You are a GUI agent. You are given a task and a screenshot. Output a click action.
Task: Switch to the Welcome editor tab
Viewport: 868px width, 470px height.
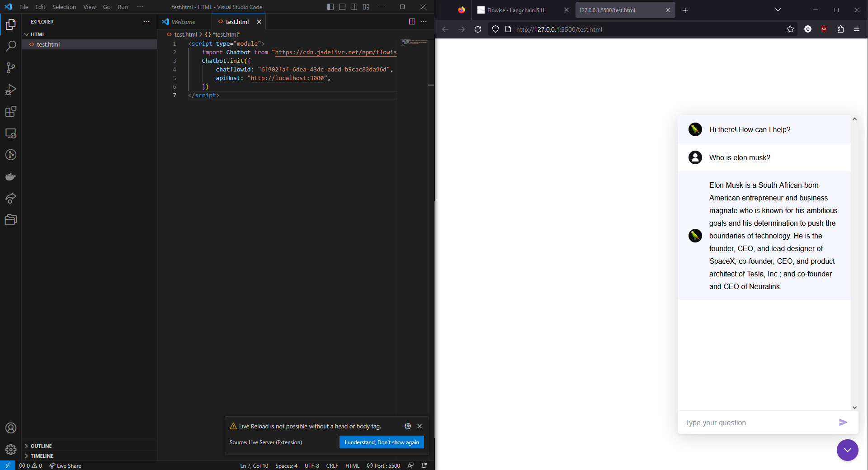[x=184, y=22]
